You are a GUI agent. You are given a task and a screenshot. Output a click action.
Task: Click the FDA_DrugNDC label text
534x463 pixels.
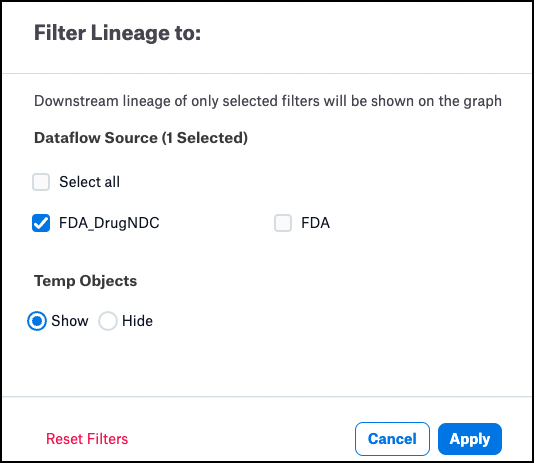coord(109,223)
